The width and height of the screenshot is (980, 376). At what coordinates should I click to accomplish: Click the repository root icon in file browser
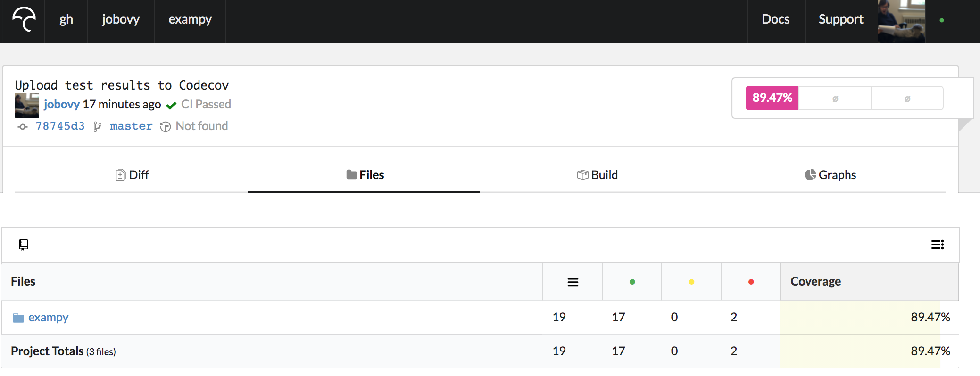24,245
